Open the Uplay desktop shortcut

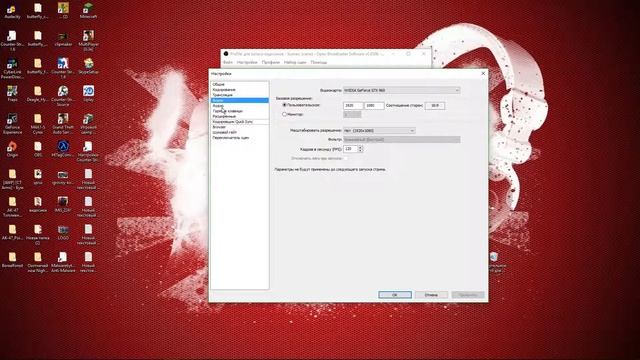click(x=88, y=92)
